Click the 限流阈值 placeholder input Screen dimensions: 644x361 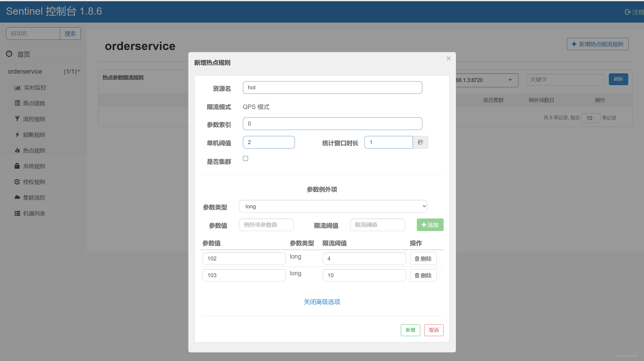[377, 225]
